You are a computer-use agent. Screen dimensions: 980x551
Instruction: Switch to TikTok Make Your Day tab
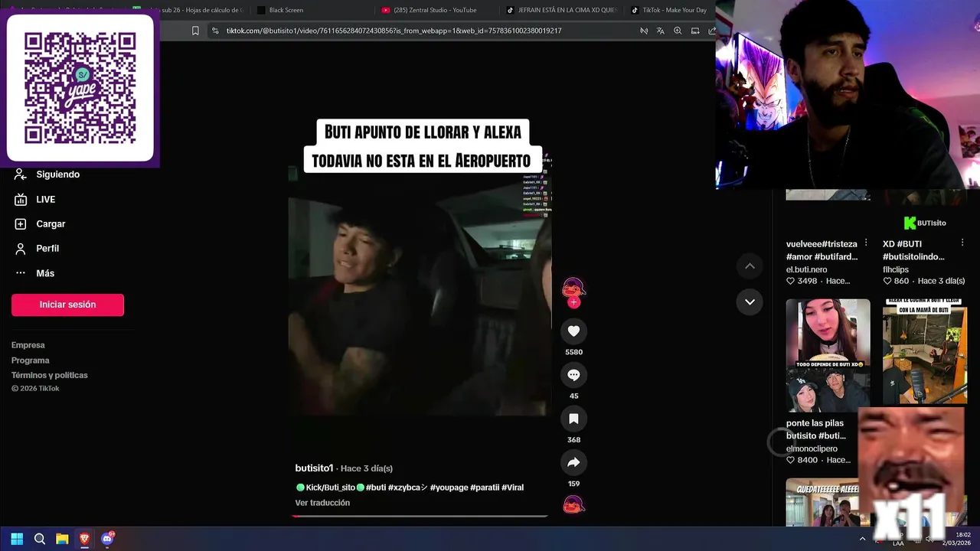669,10
